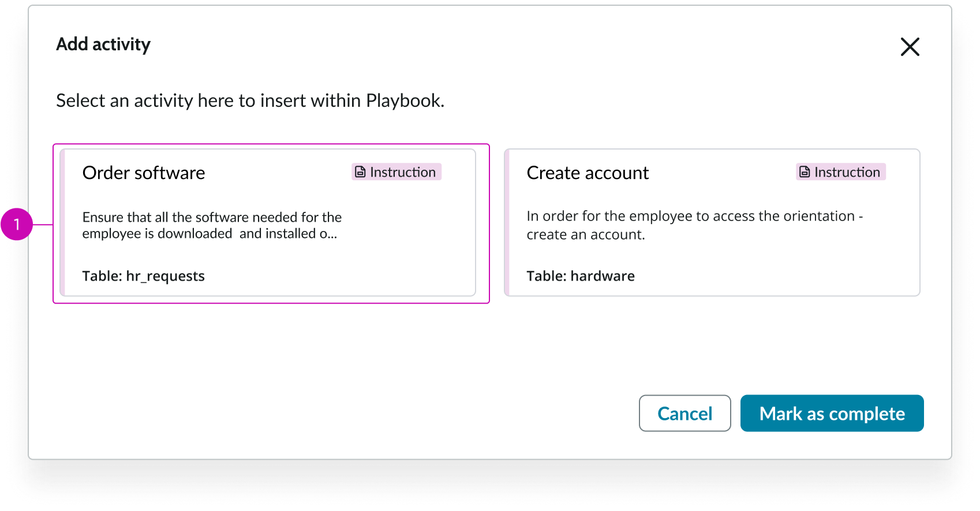The image size is (980, 511).
Task: Click the pink left stripe of Create account card
Action: [507, 223]
